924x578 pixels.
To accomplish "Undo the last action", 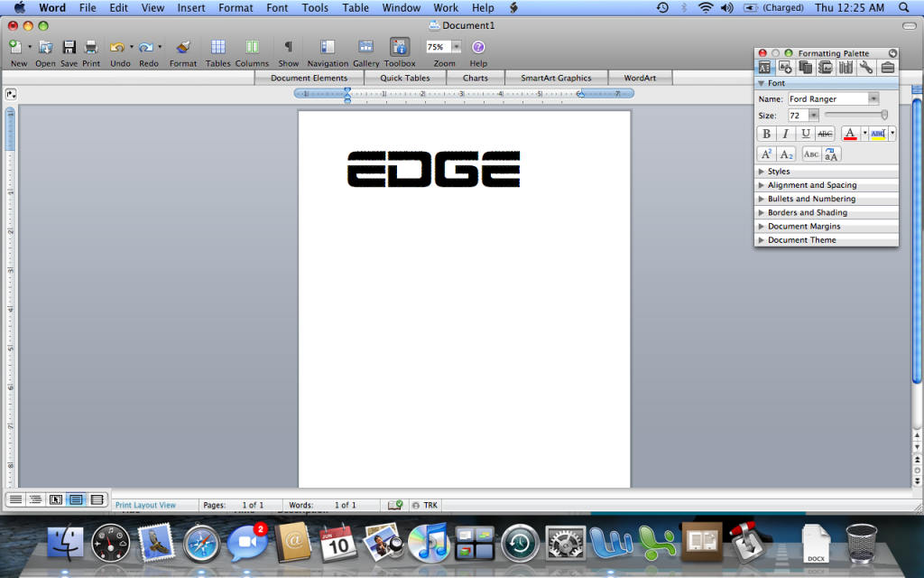I will 117,47.
